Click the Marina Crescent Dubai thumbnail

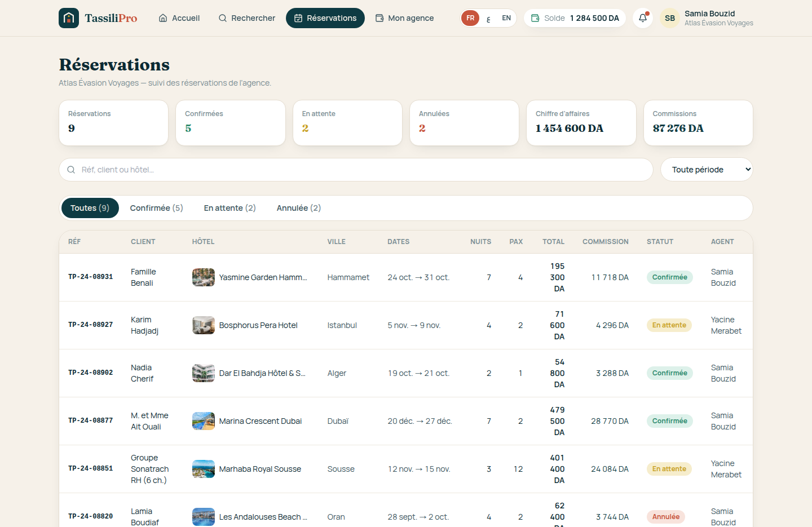click(x=204, y=421)
